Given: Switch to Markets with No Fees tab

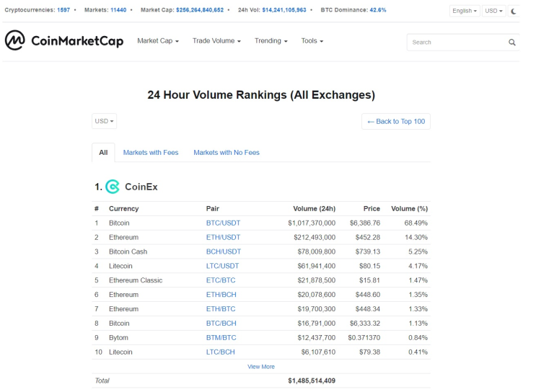Looking at the screenshot, I should pos(227,153).
